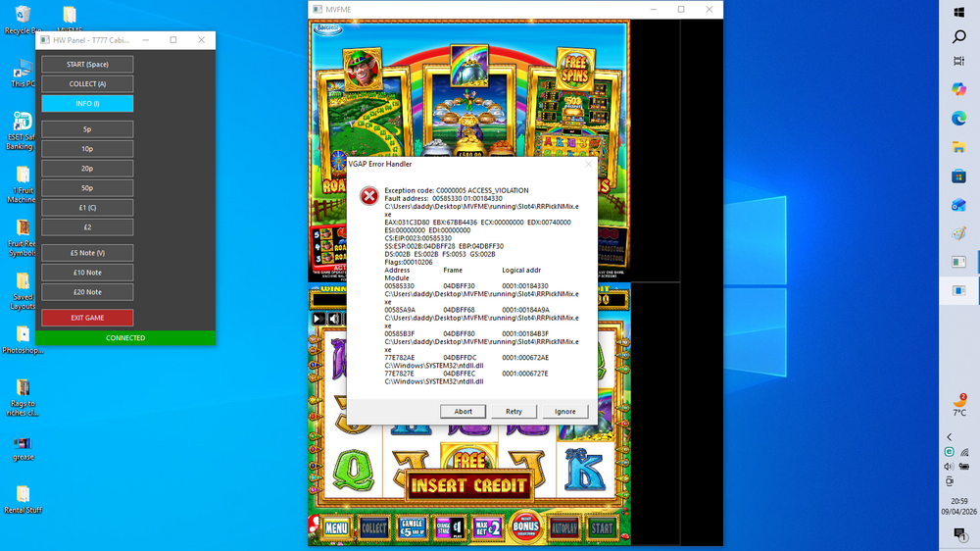Click the game's green START button

tap(602, 528)
